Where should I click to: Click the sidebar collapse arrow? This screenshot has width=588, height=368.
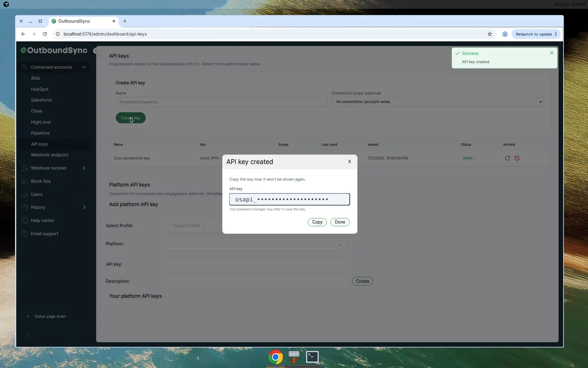point(95,51)
